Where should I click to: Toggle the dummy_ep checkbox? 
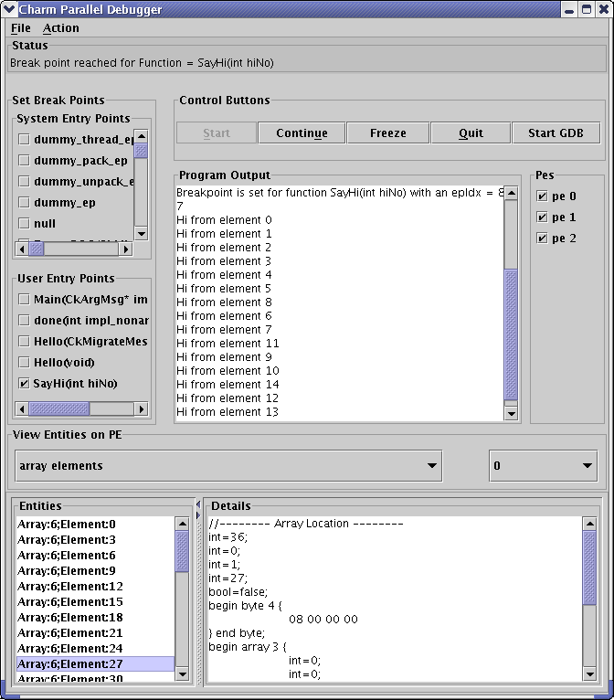[24, 202]
